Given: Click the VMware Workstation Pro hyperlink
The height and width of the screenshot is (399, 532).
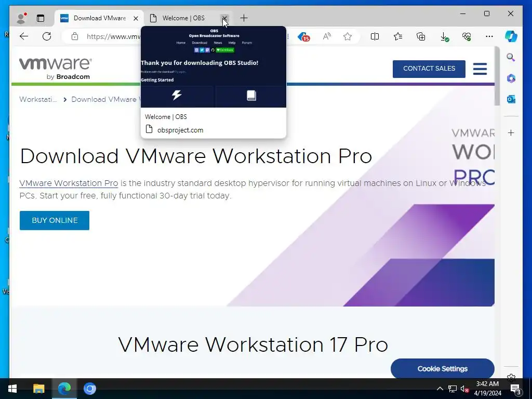Looking at the screenshot, I should coord(69,183).
